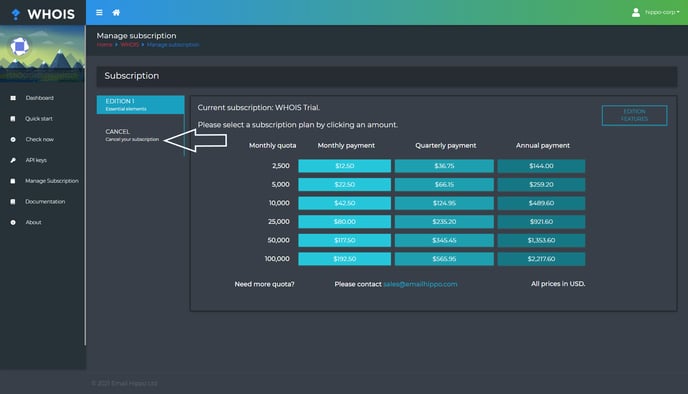Viewport: 688px width, 394px height.
Task: Click the sidebar vertical scrollbar
Action: click(x=85, y=185)
